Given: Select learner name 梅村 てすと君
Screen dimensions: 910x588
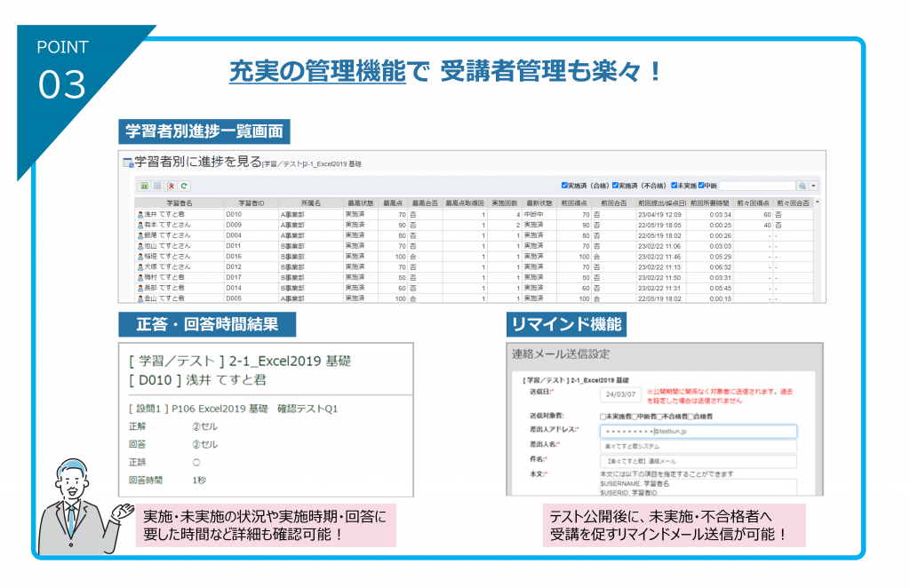Looking at the screenshot, I should (164, 278).
